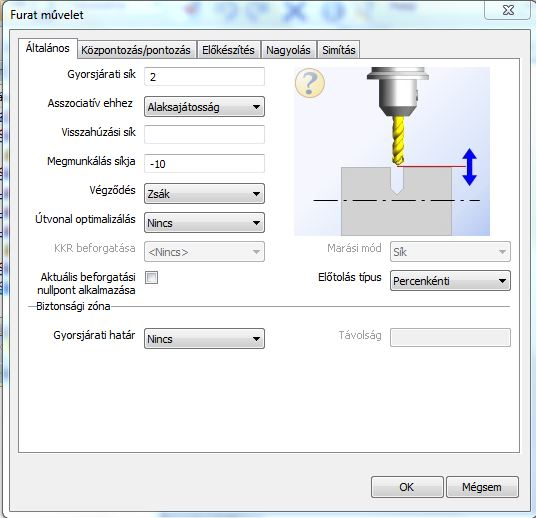Select the Simítás tab

point(339,50)
